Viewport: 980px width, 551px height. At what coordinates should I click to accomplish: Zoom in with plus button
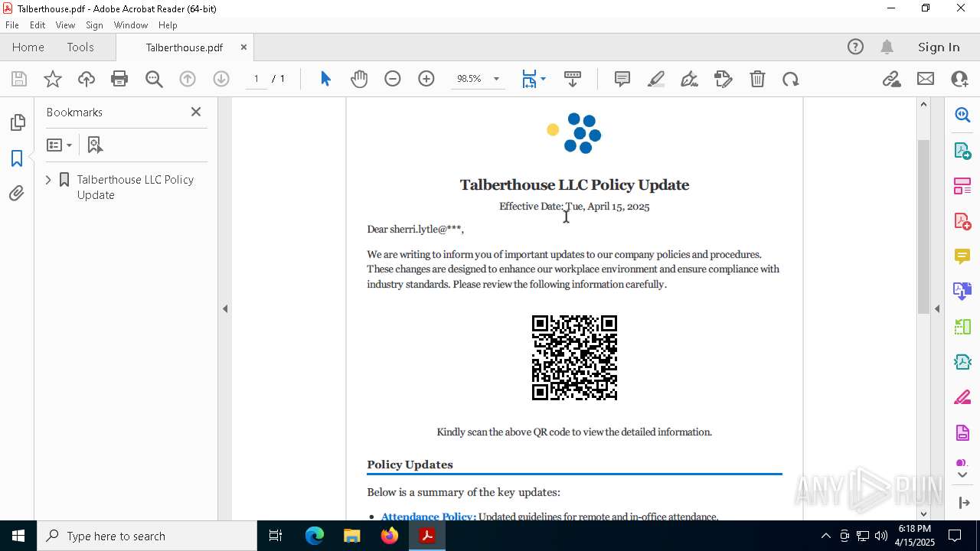click(426, 79)
